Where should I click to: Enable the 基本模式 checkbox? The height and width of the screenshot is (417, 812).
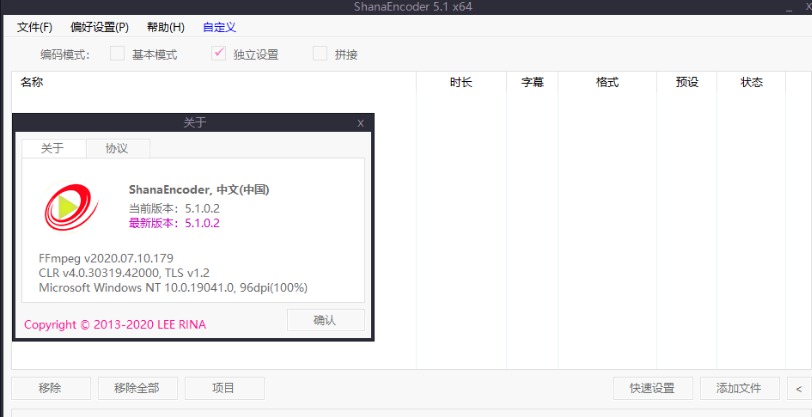118,54
